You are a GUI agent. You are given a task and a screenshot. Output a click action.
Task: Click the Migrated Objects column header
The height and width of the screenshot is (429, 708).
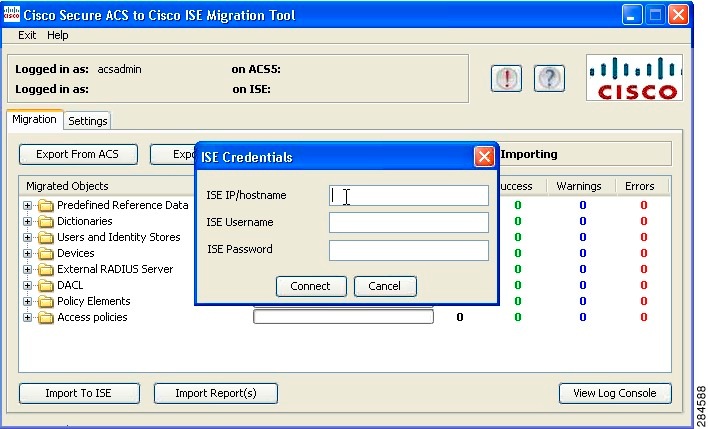click(x=67, y=187)
